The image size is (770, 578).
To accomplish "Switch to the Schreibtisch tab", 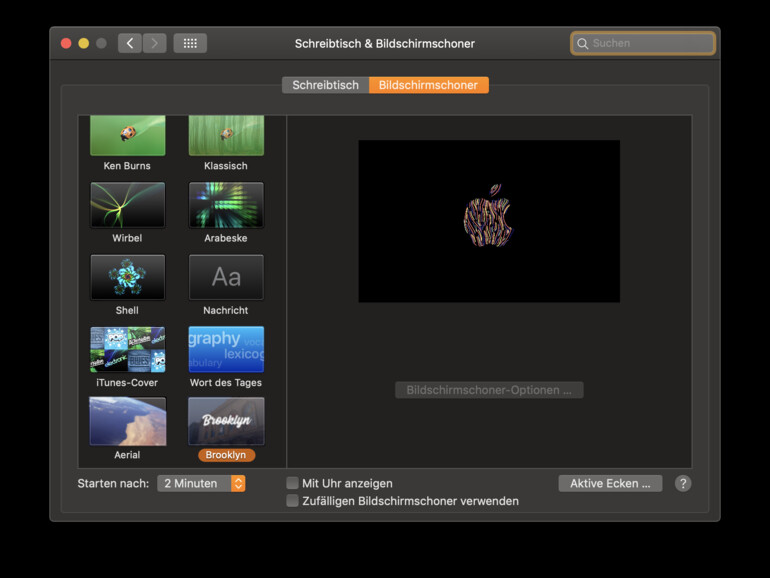I will point(326,85).
